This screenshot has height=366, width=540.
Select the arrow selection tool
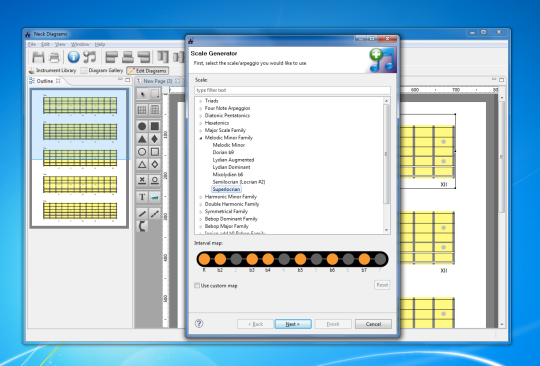coord(142,94)
